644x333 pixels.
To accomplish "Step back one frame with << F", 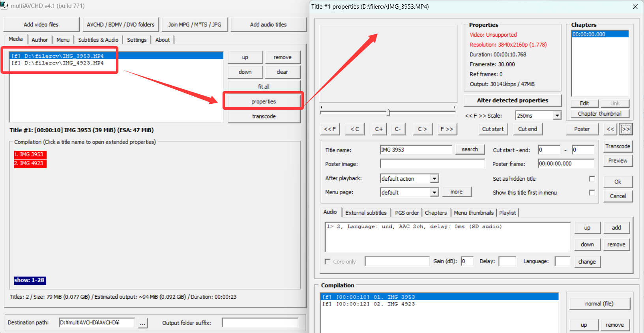I will (x=330, y=129).
